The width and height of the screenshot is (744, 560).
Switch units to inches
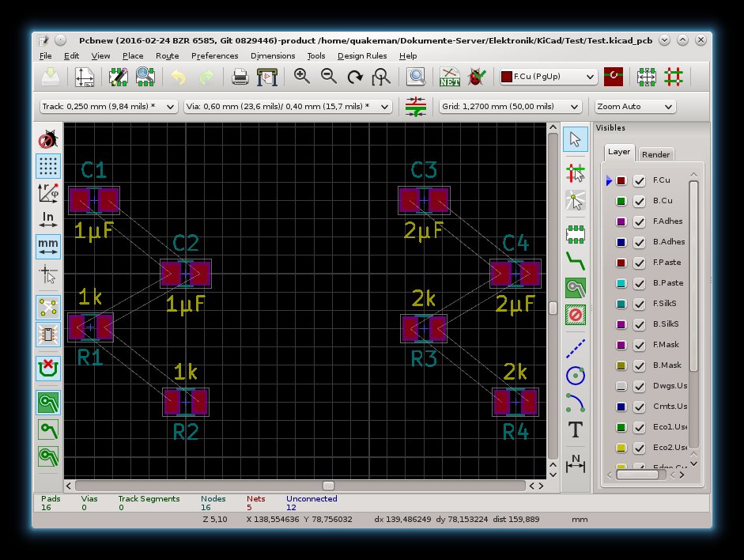[48, 220]
